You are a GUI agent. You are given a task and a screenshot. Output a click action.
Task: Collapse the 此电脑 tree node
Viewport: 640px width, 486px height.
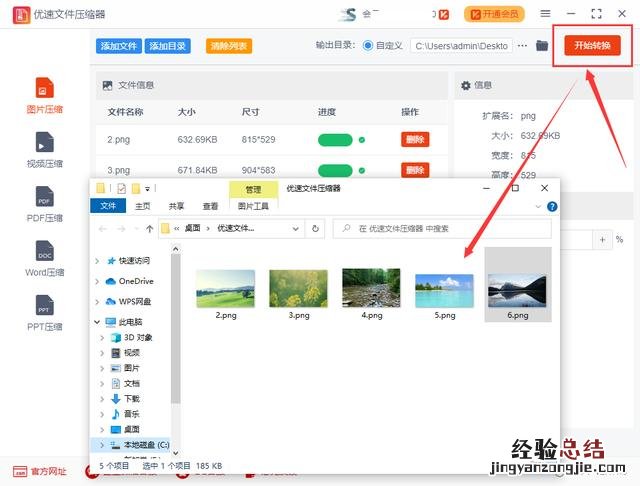[x=98, y=323]
